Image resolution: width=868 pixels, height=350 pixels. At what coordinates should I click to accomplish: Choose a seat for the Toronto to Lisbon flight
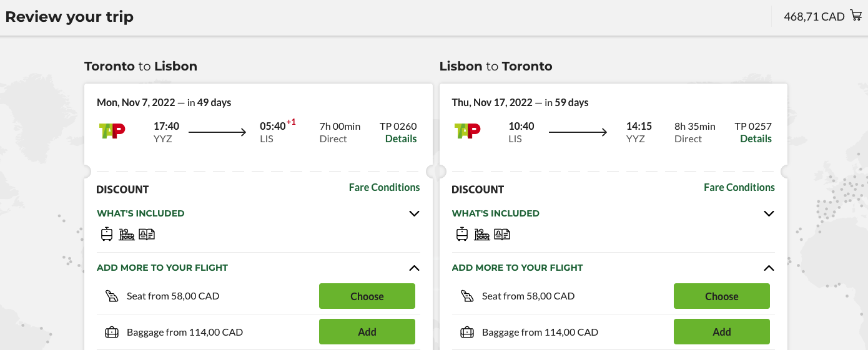367,296
